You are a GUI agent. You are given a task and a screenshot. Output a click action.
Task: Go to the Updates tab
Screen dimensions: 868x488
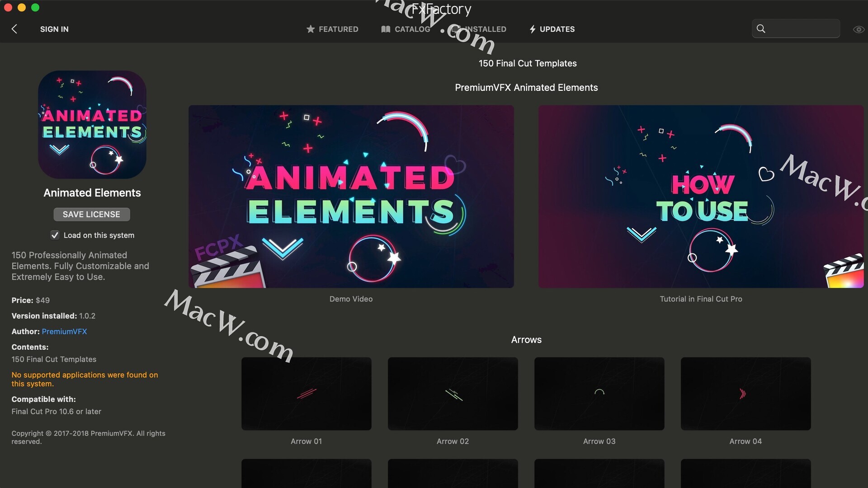tap(552, 29)
